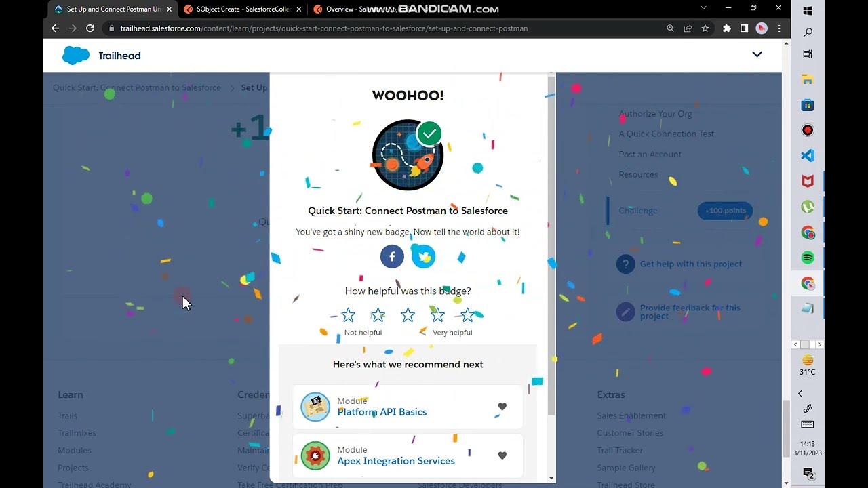Open McAfee from the taskbar
Screen dimensions: 868x488
point(808,182)
